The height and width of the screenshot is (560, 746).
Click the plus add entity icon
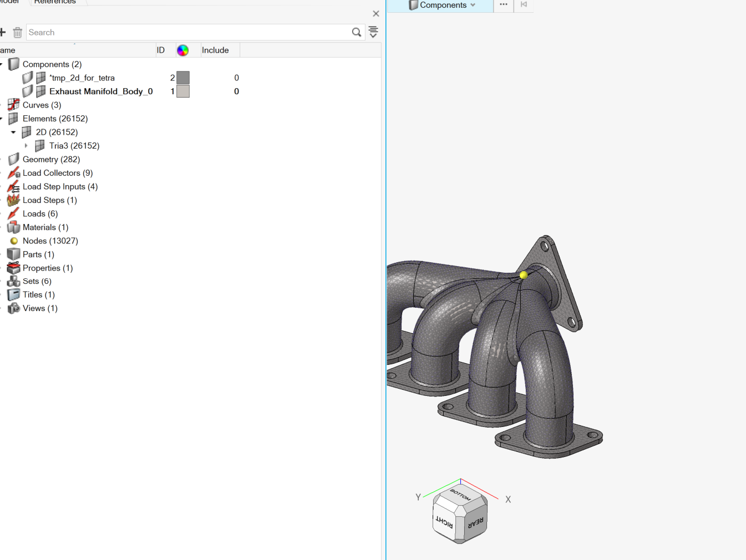coord(2,32)
